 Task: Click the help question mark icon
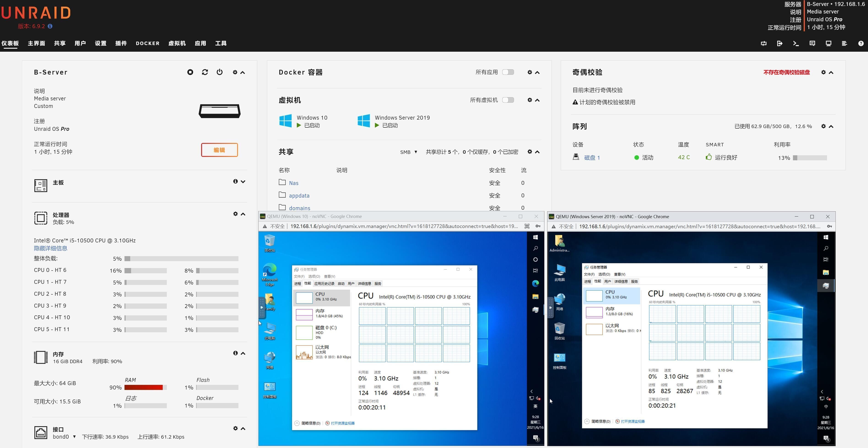coord(861,43)
